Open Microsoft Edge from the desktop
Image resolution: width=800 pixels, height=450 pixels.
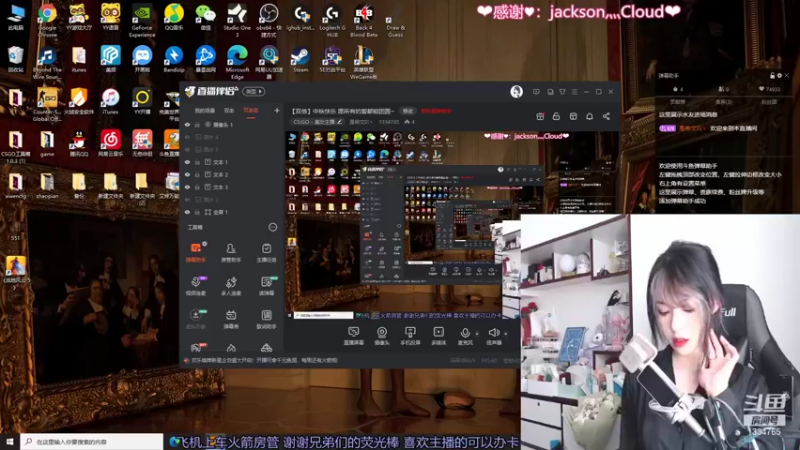(x=237, y=62)
